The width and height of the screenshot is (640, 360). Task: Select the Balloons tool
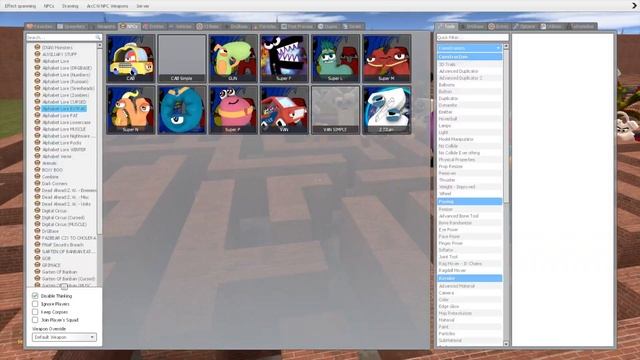coord(469,85)
